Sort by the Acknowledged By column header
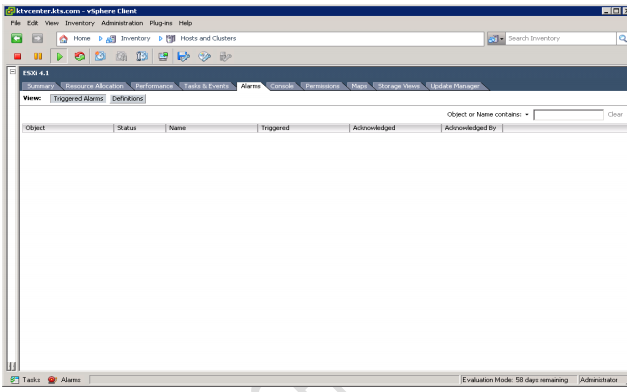Screen dimensions: 633x392 click(472, 128)
